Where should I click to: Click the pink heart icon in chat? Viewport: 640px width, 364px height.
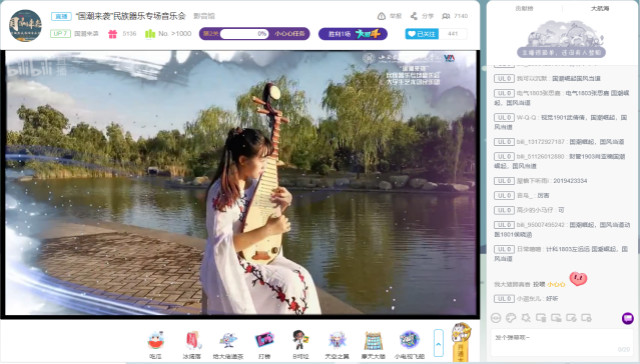(x=578, y=279)
